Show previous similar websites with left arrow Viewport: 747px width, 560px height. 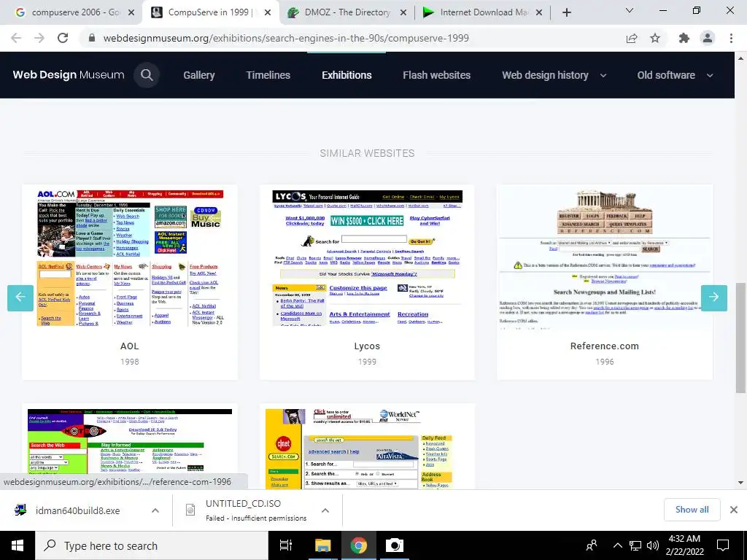pyautogui.click(x=20, y=297)
